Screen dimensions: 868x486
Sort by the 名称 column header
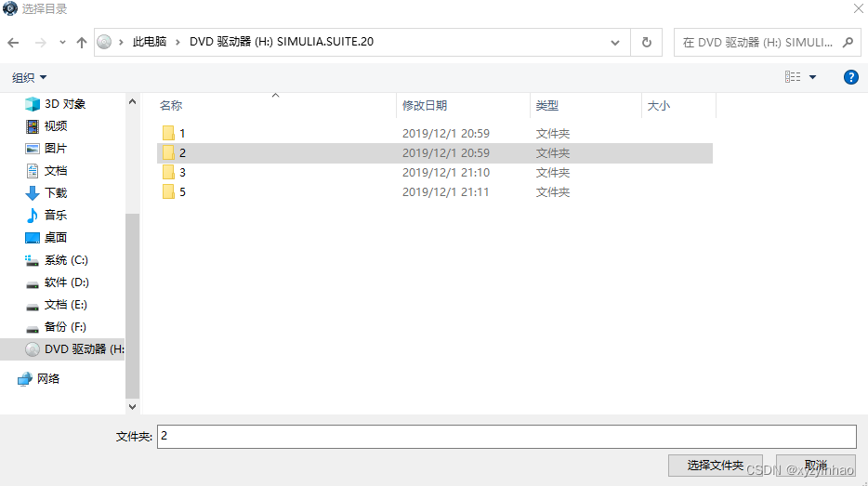[171, 106]
